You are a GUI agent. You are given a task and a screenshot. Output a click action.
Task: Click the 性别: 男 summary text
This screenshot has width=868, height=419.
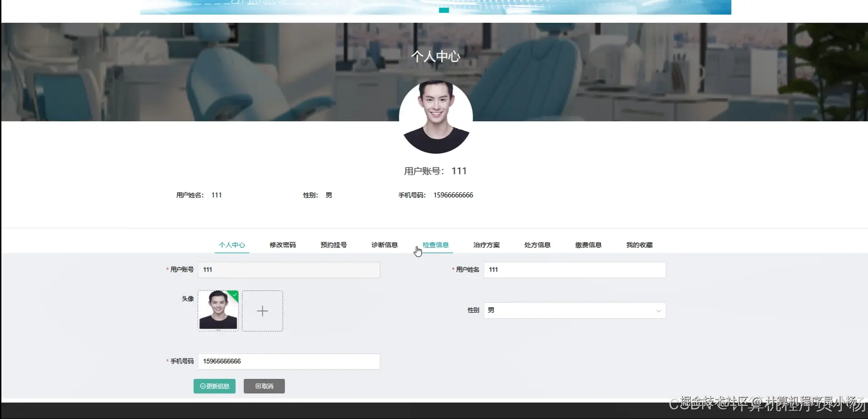(x=318, y=195)
